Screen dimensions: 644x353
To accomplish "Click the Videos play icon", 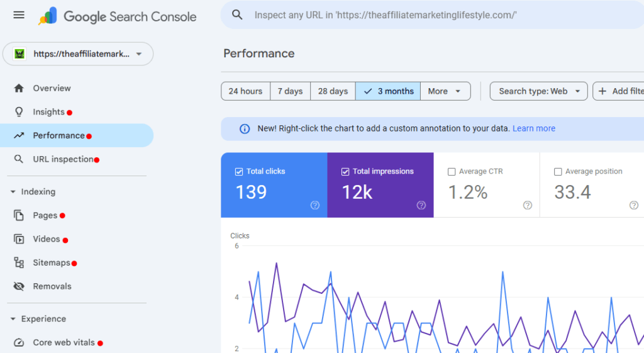I will tap(19, 238).
